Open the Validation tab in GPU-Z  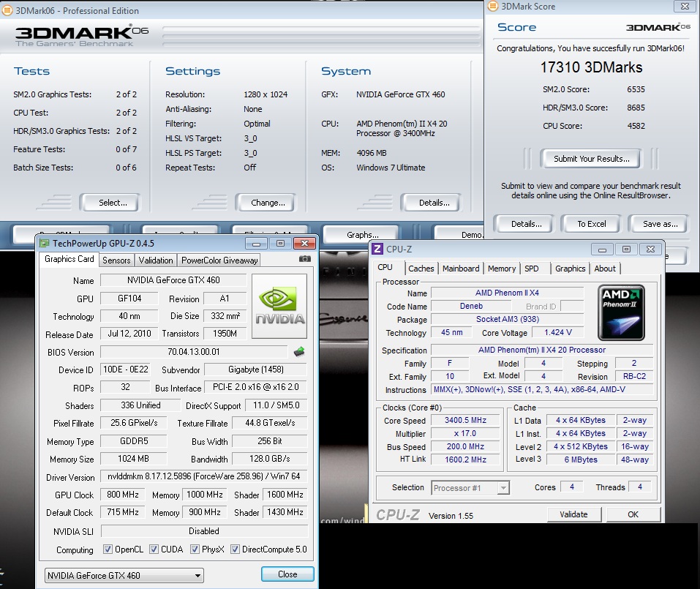155,260
